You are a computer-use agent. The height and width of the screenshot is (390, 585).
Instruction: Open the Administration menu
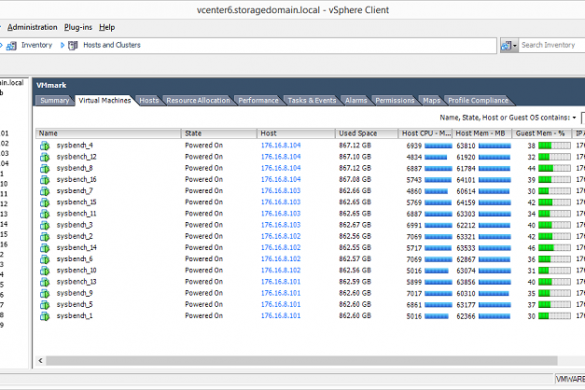tap(32, 27)
